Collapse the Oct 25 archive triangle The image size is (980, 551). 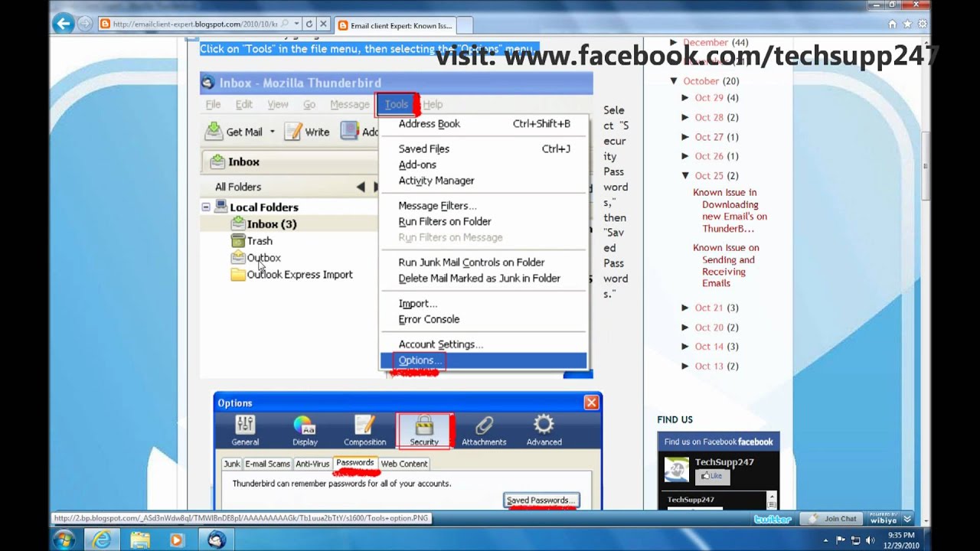[685, 176]
